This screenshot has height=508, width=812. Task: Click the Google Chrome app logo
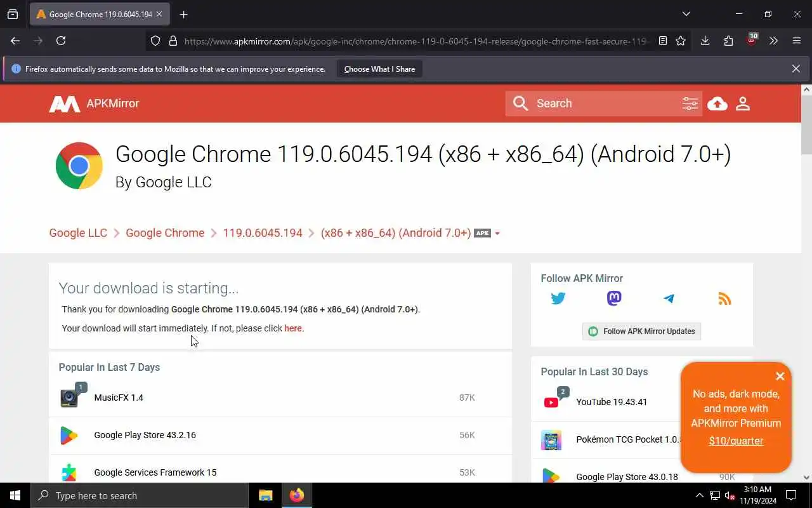(x=79, y=166)
